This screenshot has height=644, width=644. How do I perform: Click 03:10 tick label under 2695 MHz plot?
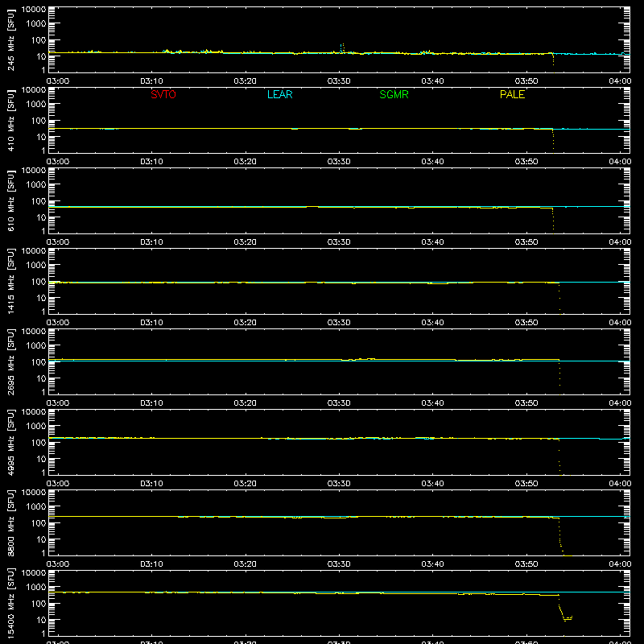point(151,403)
